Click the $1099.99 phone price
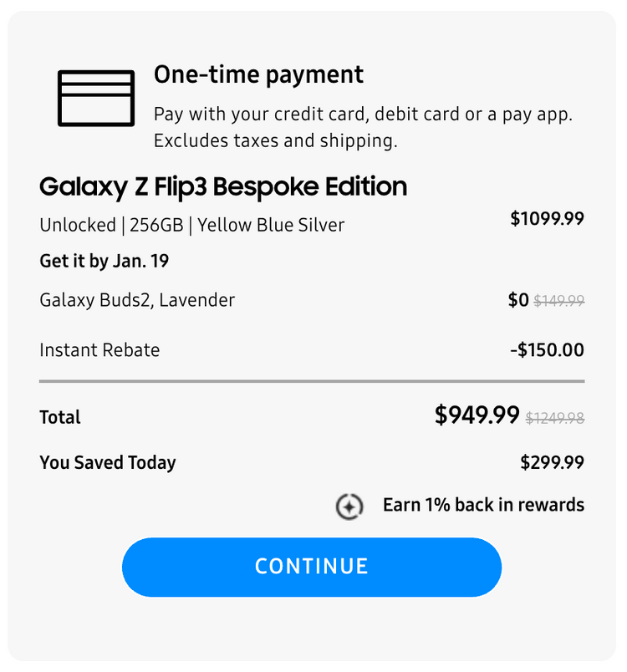 coord(547,219)
